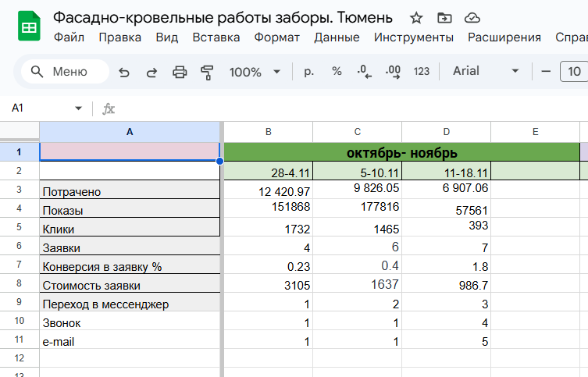Open the 123 number format options
The width and height of the screenshot is (588, 377).
[x=422, y=72]
